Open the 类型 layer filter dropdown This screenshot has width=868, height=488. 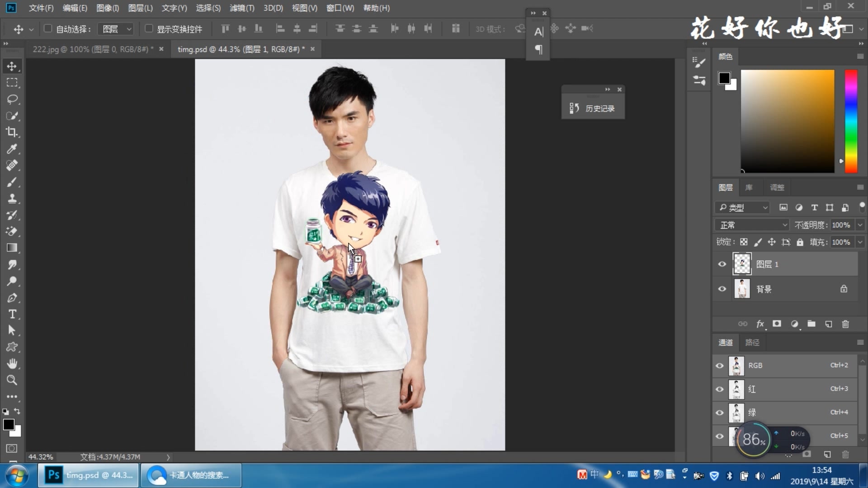tap(744, 207)
